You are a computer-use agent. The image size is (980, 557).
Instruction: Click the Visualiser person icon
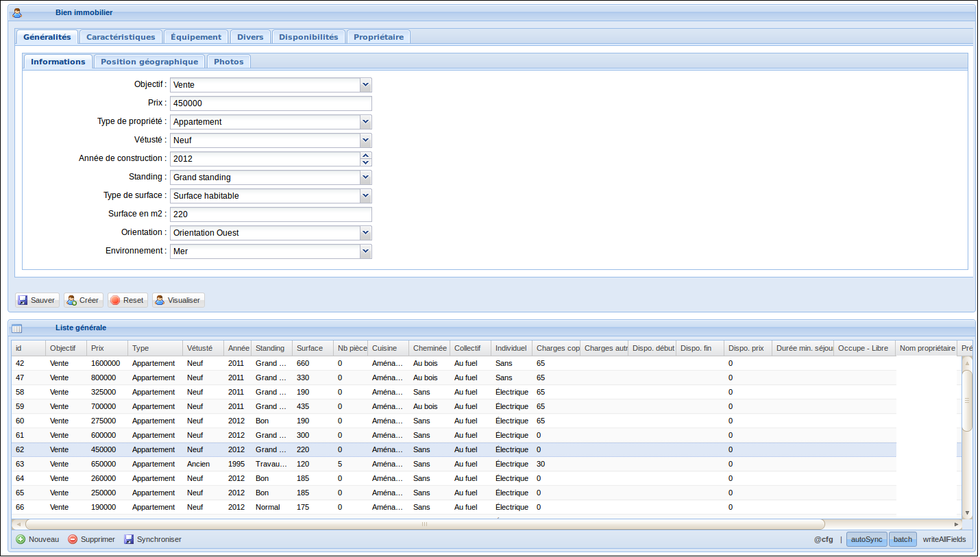(x=160, y=300)
